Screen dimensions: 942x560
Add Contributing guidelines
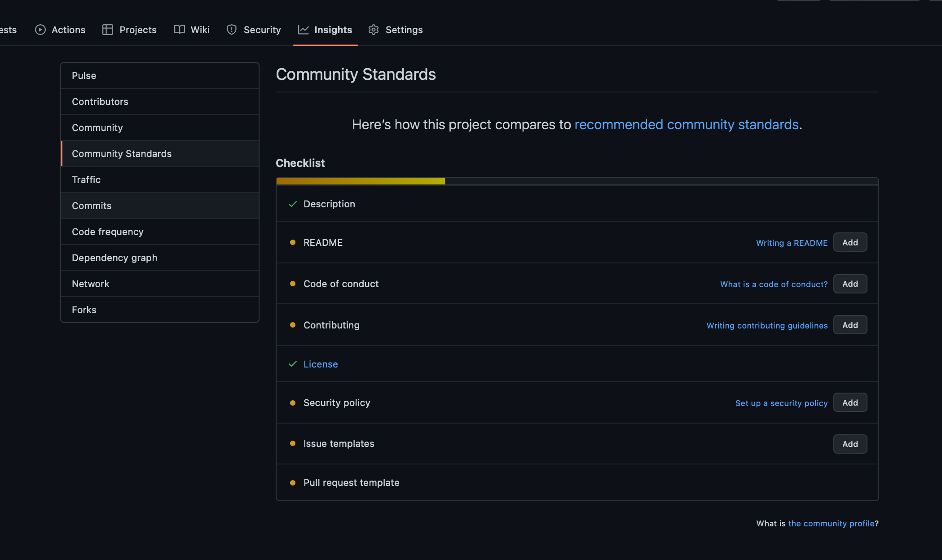850,325
